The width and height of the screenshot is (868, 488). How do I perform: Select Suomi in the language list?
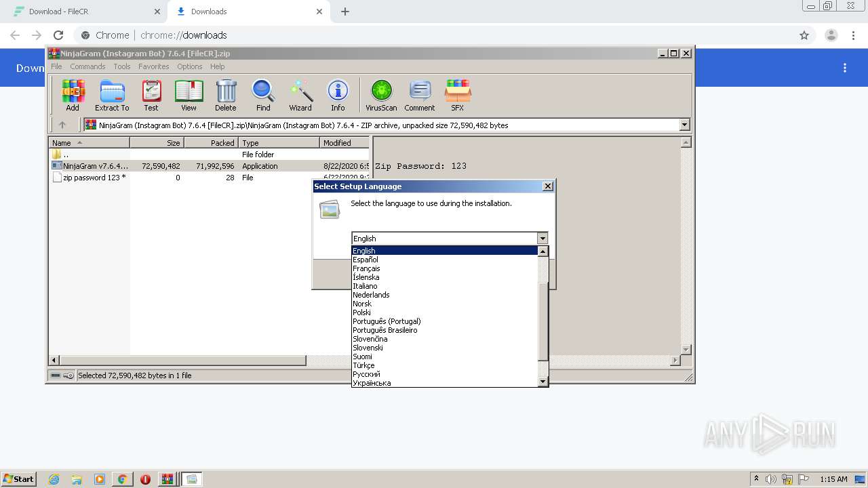coord(444,357)
